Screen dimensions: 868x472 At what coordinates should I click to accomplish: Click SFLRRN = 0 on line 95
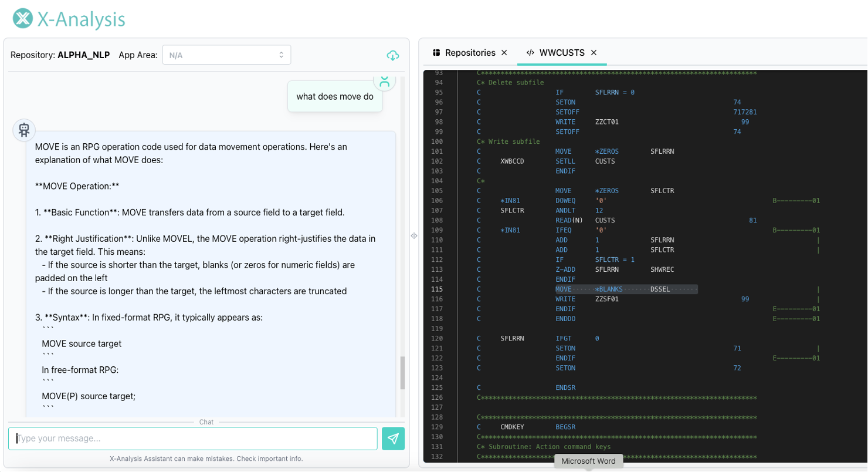[x=615, y=93]
